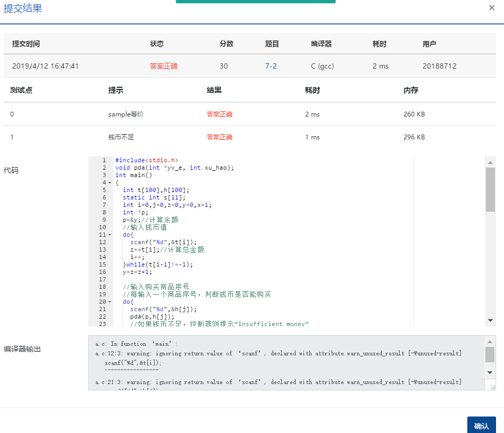
Task: Click compiler output scroll up arrow
Action: click(490, 342)
